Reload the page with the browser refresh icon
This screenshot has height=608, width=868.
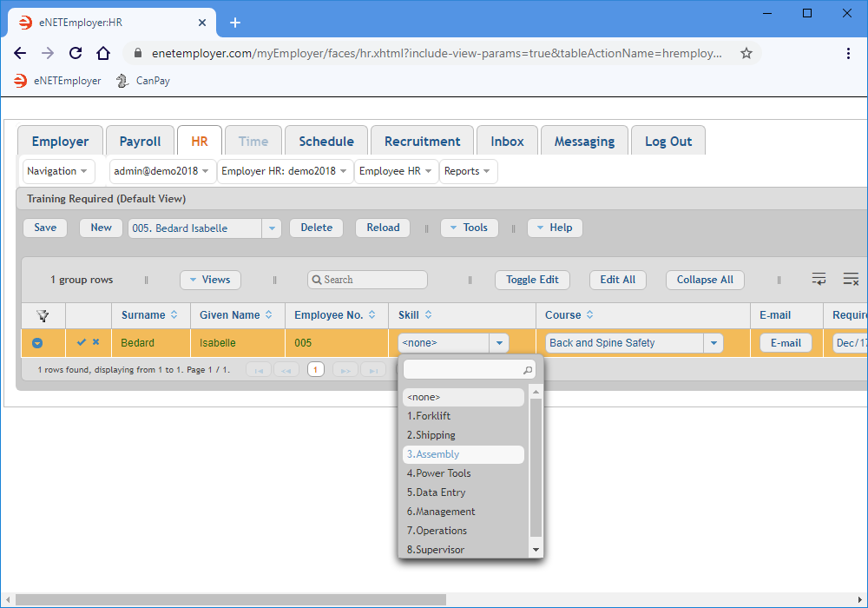click(76, 53)
